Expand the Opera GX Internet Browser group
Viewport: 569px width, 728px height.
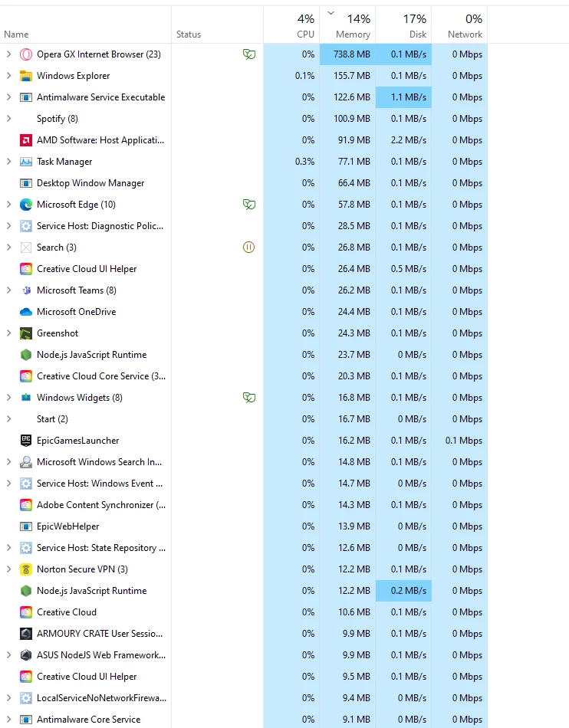[x=8, y=54]
